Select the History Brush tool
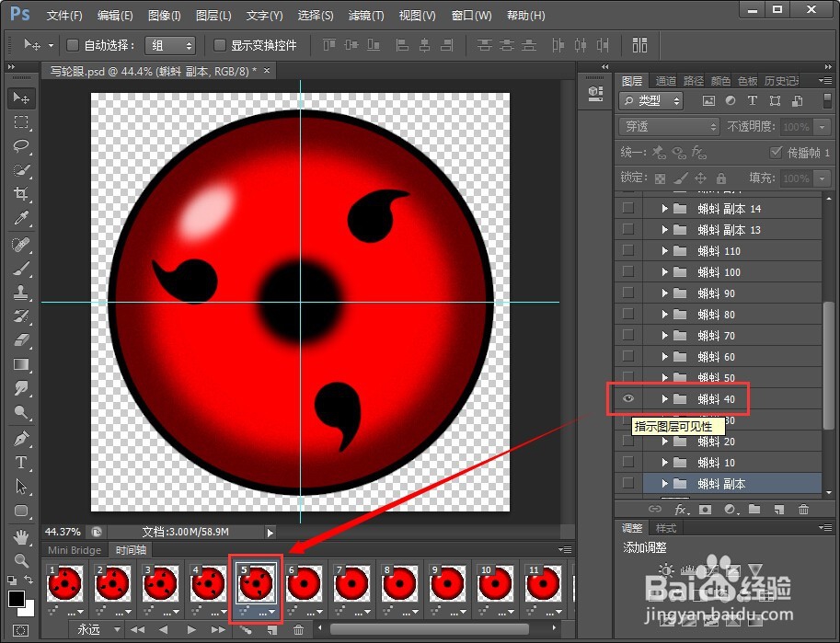Screen dimensions: 840x643 click(x=21, y=316)
